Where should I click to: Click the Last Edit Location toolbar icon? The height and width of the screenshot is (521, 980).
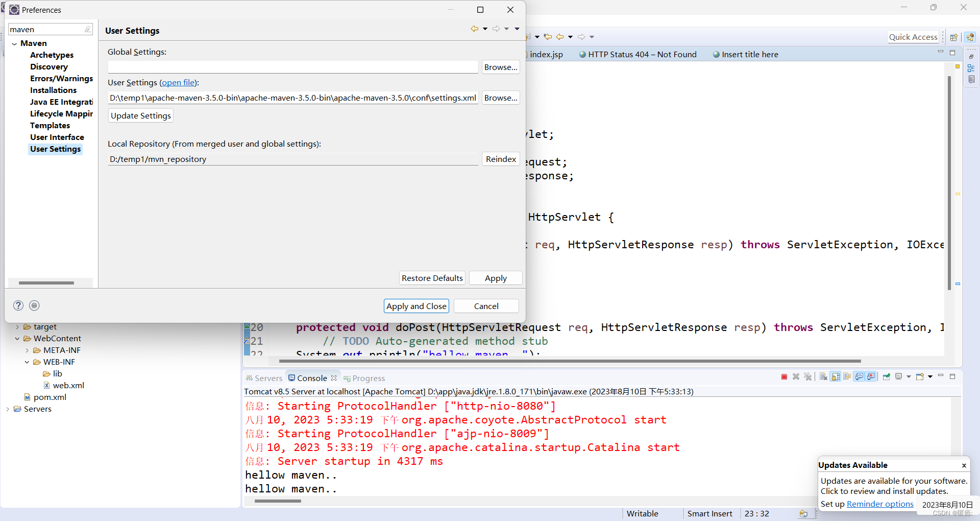548,37
